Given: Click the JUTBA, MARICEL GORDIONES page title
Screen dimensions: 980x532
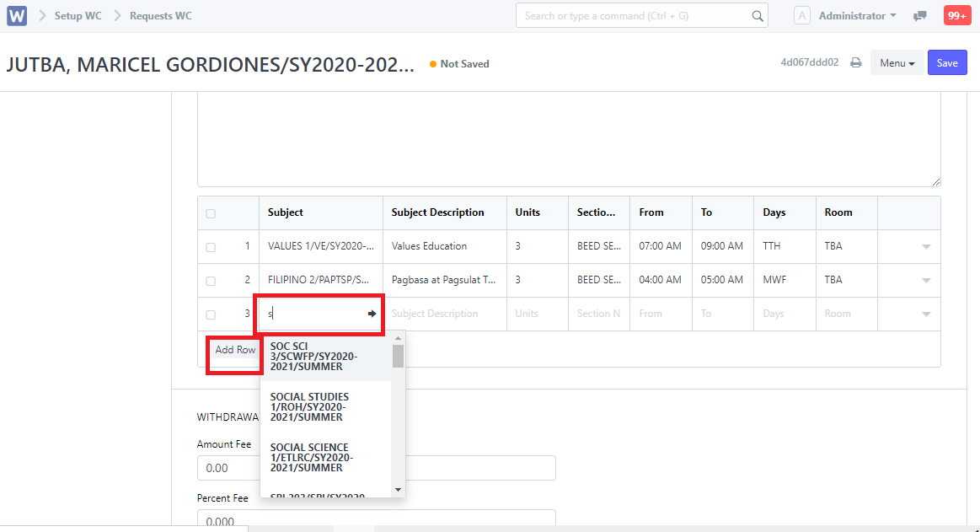Looking at the screenshot, I should 210,64.
